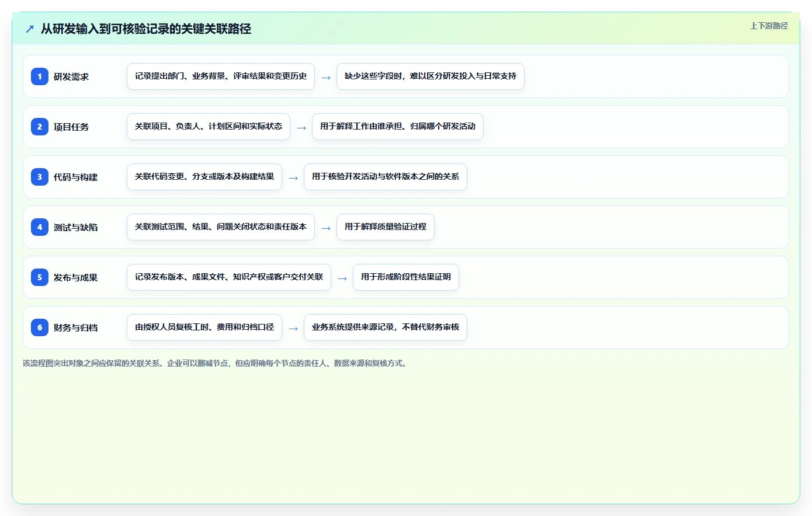Select step number 5 badge for 发布与成果
812x516 pixels.
[x=40, y=277]
